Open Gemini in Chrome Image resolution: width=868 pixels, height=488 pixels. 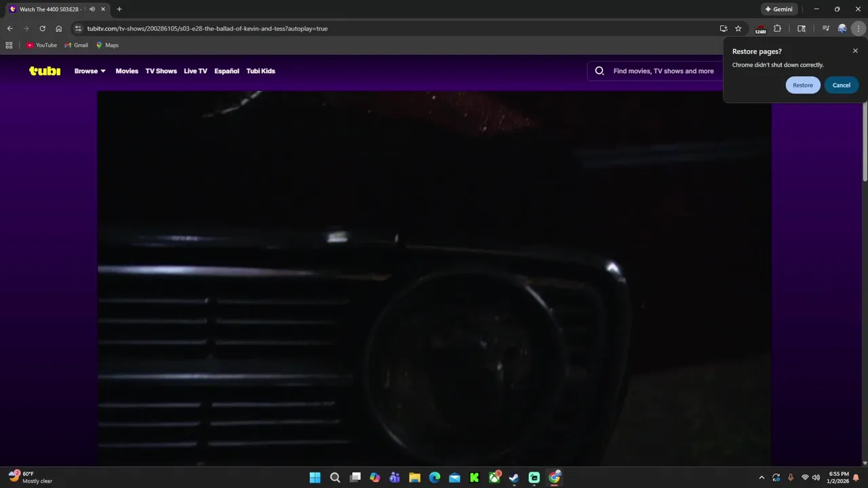tap(778, 9)
